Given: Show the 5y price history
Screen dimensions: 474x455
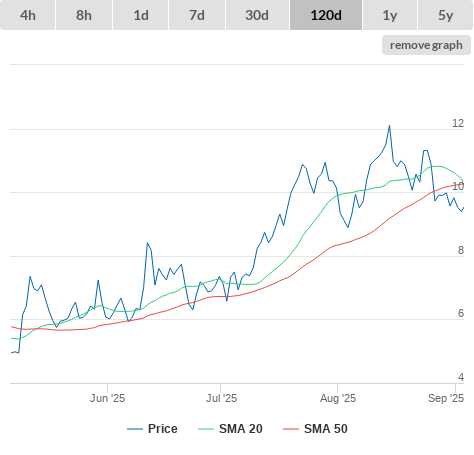Looking at the screenshot, I should [445, 15].
